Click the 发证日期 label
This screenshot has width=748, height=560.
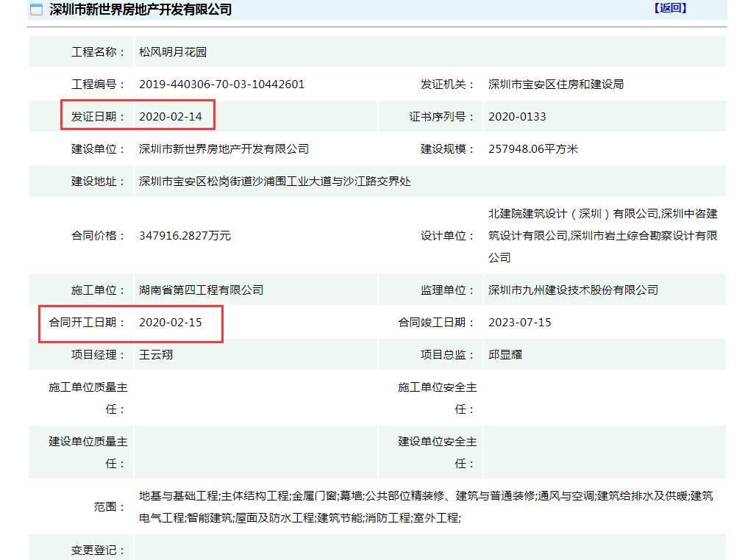click(x=98, y=117)
